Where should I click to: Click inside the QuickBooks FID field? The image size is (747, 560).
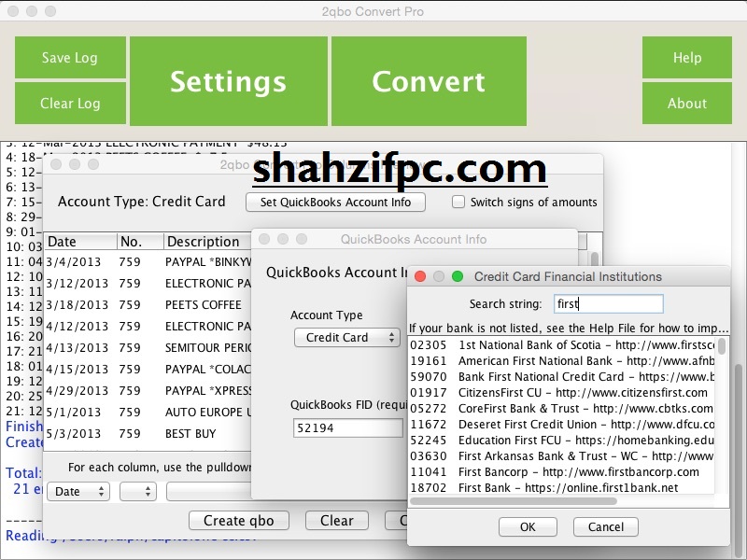[347, 427]
